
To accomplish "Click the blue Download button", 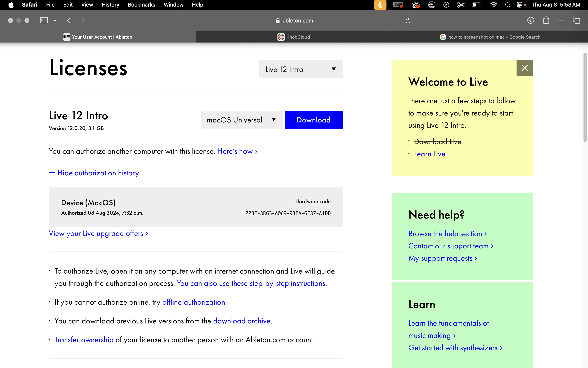I will point(314,120).
